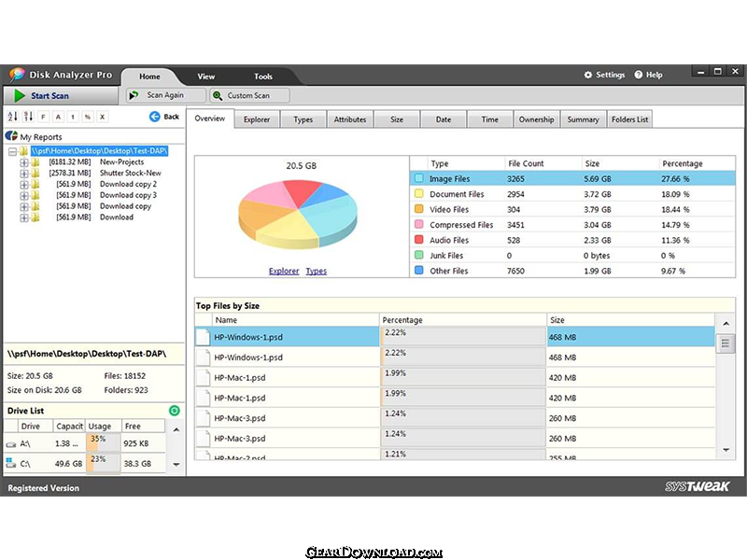Click the file icon of the first HP-Mac-3.psd
The height and width of the screenshot is (560, 747).
(203, 418)
